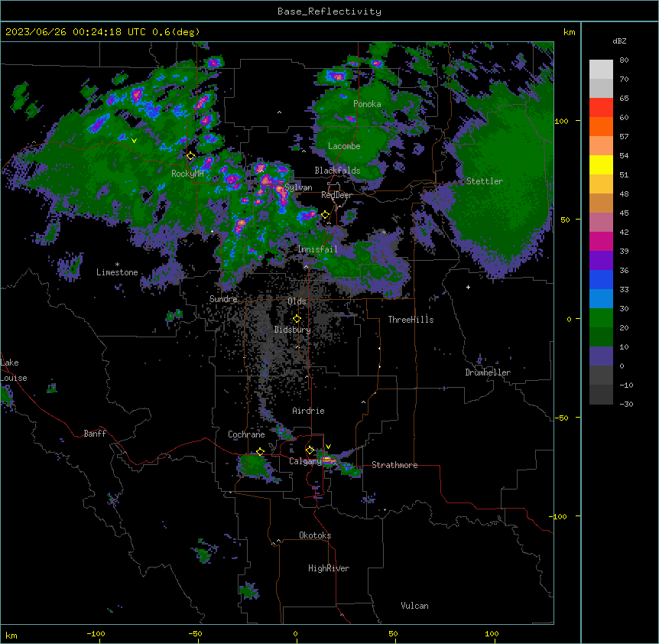Select the yellow diamond marker under Cochrane
Screen dimensions: 659x644
(x=260, y=452)
